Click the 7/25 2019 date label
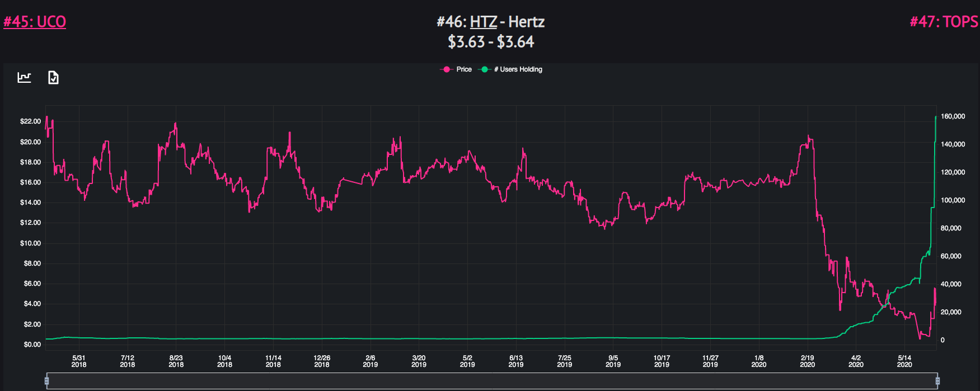The width and height of the screenshot is (980, 391). point(565,361)
